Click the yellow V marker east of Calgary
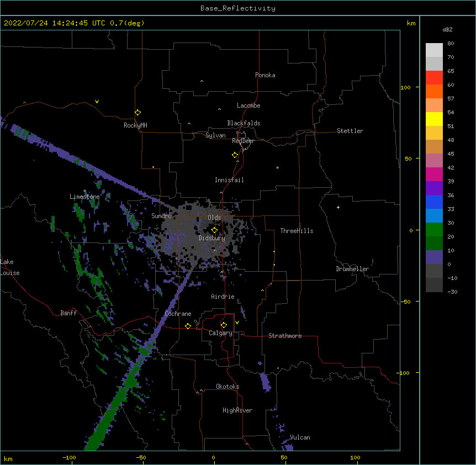 tap(237, 323)
